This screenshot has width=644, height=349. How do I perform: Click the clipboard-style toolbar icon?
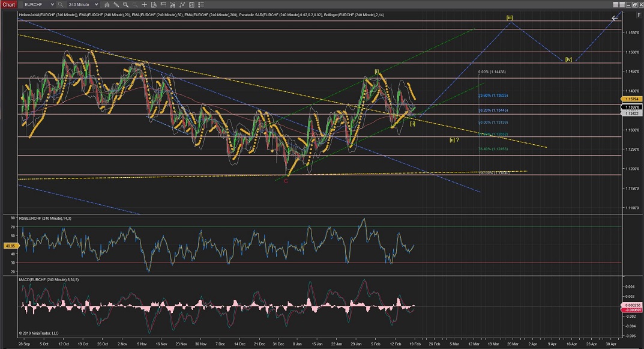[191, 5]
